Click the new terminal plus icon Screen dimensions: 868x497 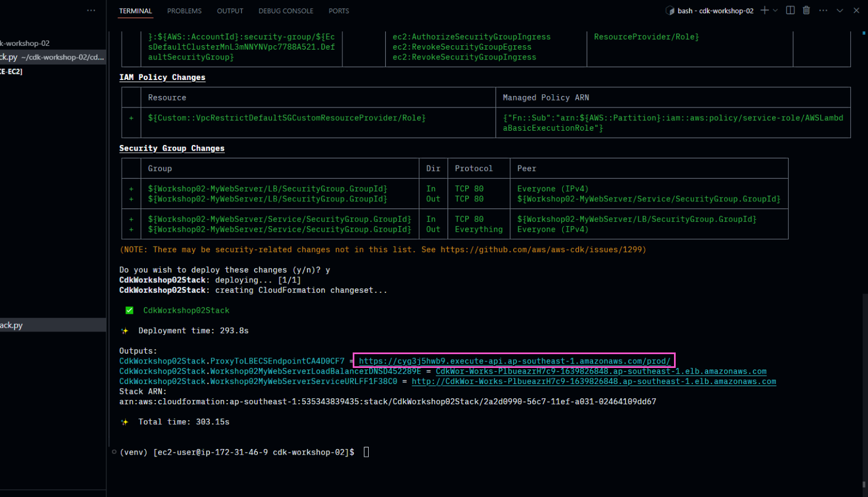pos(764,10)
